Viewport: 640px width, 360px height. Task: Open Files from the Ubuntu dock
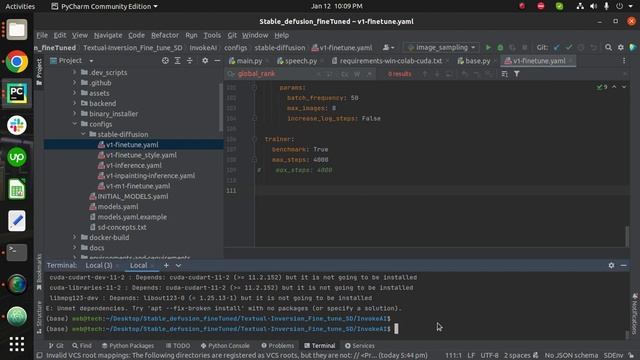[17, 30]
